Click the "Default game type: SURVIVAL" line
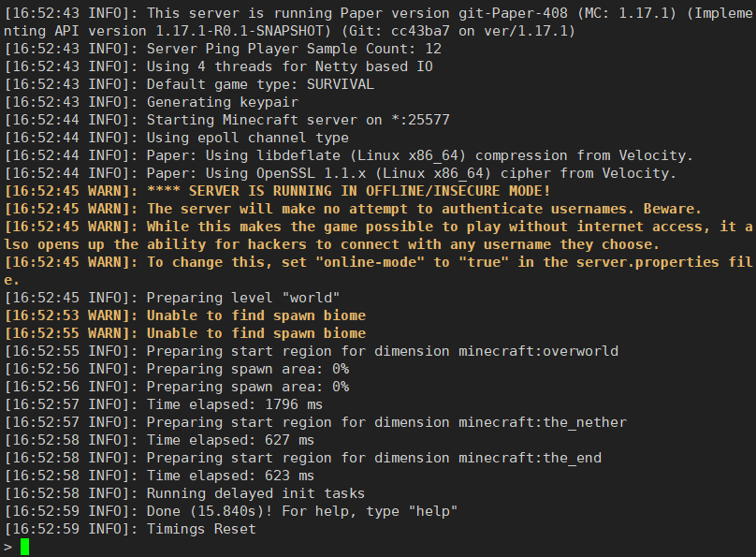Viewport: 756px width, 557px height. click(x=260, y=84)
